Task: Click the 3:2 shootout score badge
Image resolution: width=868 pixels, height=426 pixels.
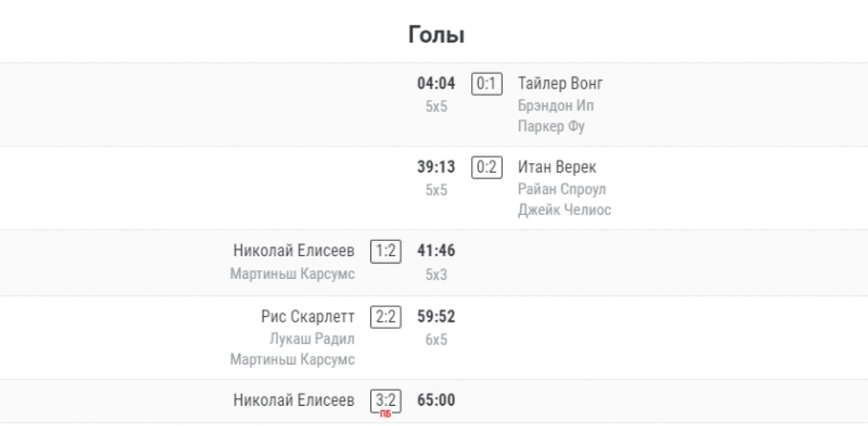Action: (386, 400)
